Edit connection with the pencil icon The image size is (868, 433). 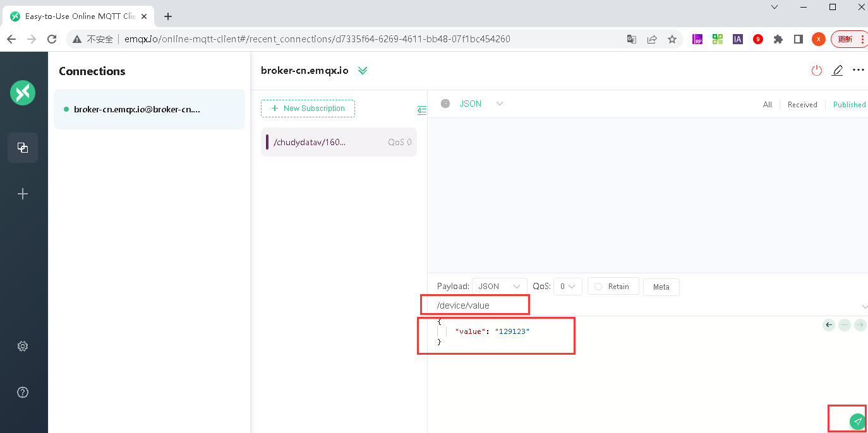[x=838, y=71]
